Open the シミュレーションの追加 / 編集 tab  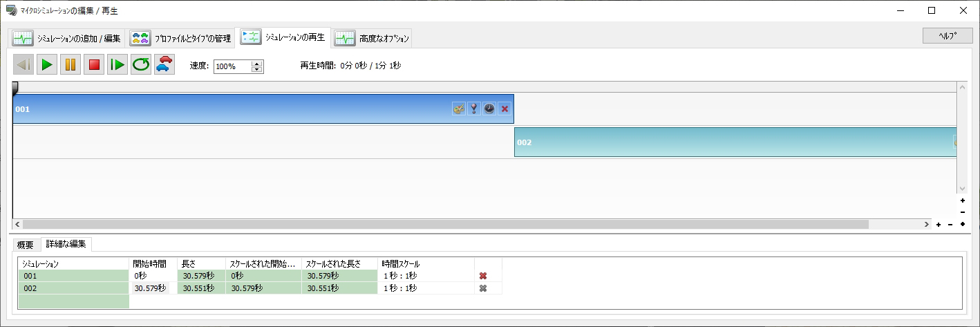(x=67, y=39)
